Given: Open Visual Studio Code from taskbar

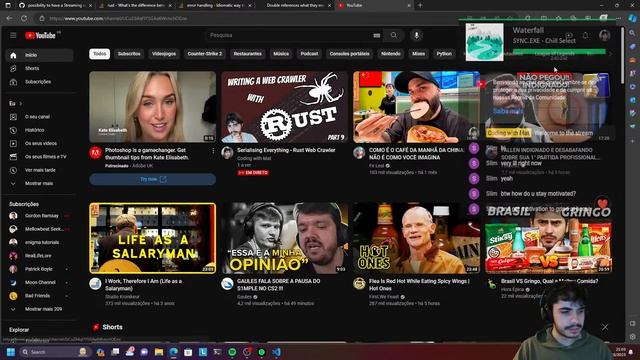Looking at the screenshot, I should 276,352.
